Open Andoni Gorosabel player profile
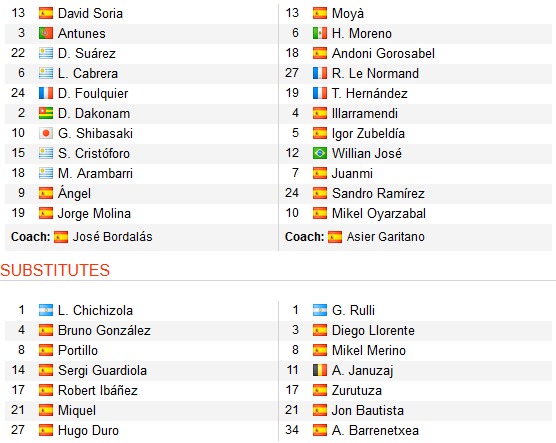 click(383, 53)
